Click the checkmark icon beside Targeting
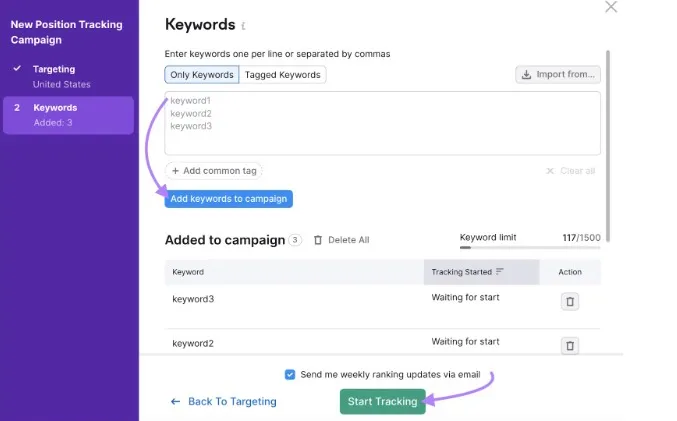The height and width of the screenshot is (421, 677). [17, 68]
